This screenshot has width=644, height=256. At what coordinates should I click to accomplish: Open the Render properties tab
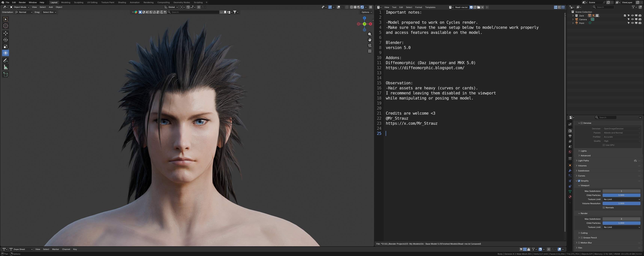[570, 131]
